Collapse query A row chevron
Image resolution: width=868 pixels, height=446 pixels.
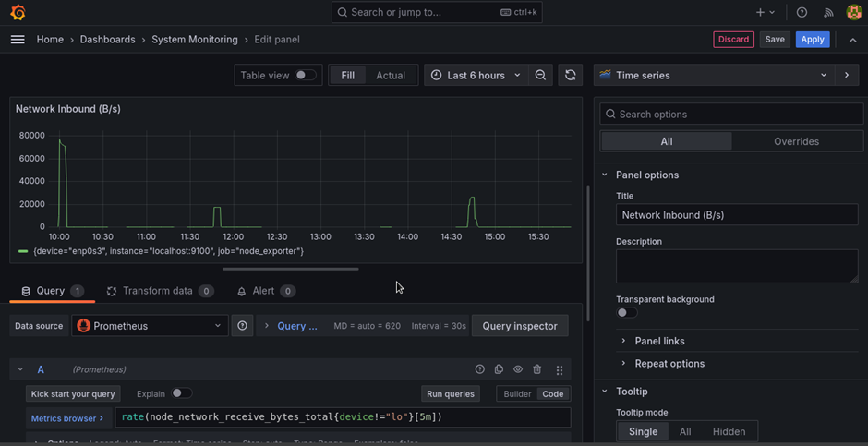[x=20, y=369]
